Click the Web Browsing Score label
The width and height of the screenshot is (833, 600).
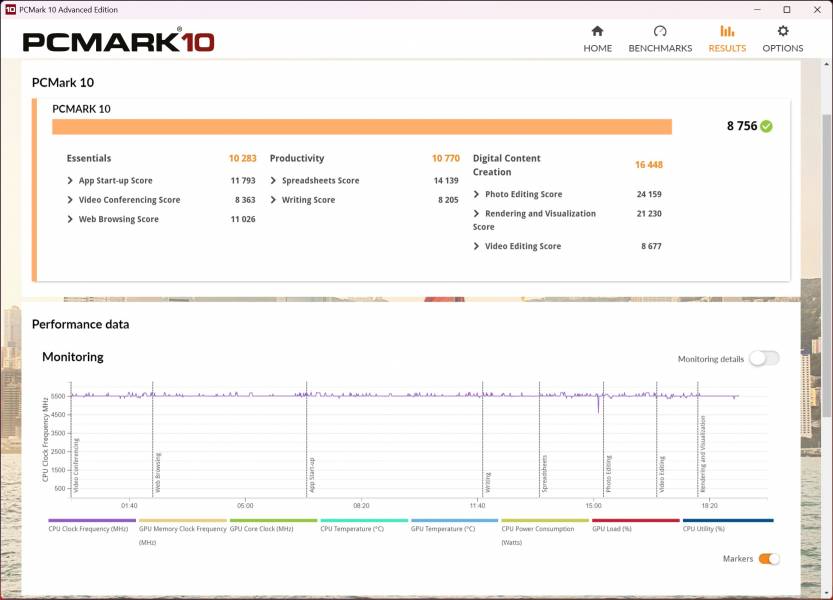[118, 219]
